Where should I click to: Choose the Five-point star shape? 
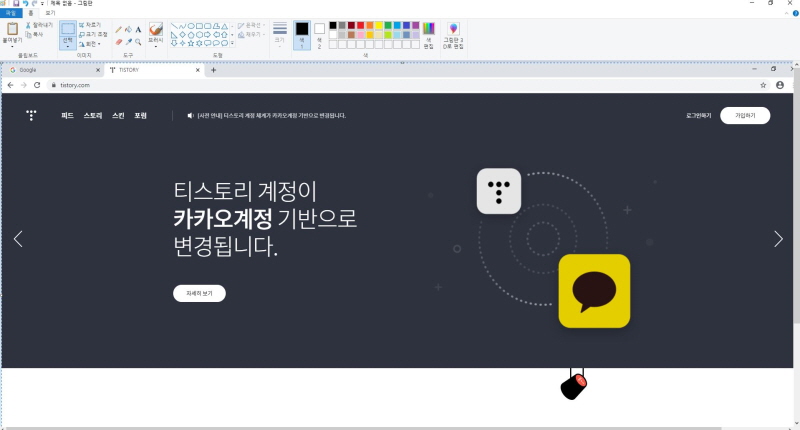[x=191, y=43]
